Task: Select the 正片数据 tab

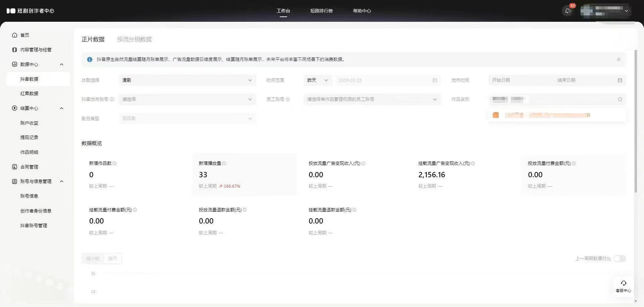Action: [93, 39]
